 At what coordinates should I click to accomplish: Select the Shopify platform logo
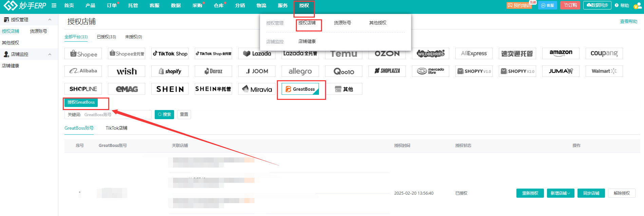(x=170, y=71)
